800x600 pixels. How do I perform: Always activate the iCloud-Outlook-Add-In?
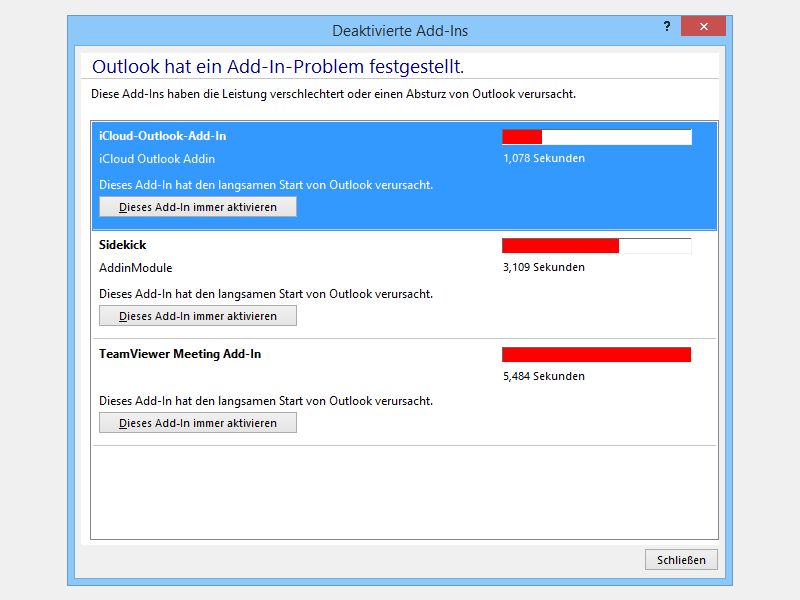point(197,207)
